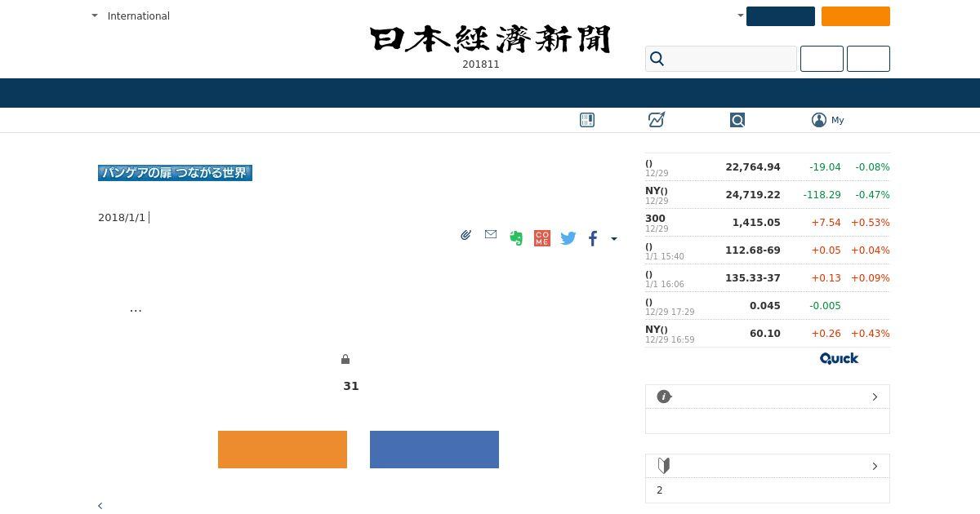
Task: Save article with the Evernote elephant icon
Action: (516, 238)
